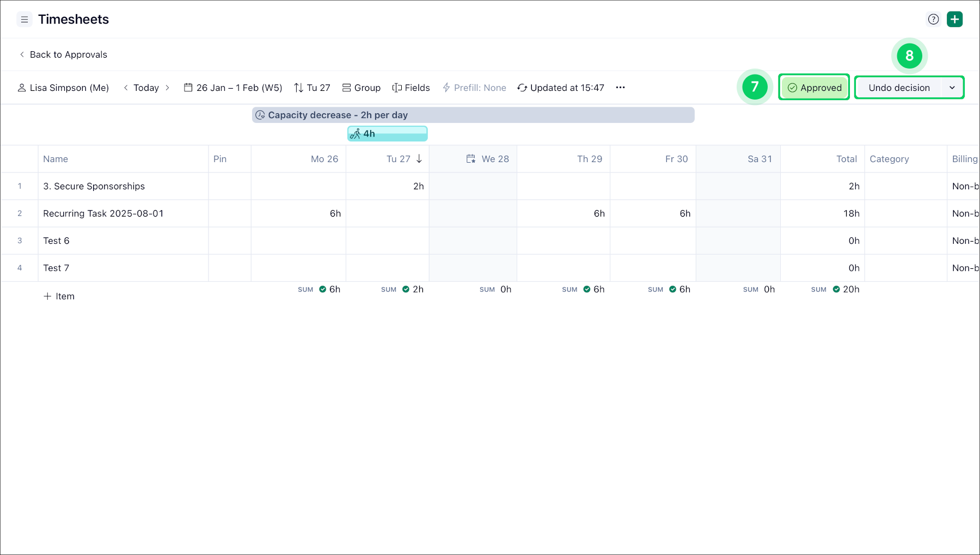Viewport: 980px width, 555px height.
Task: Click the Undo decision button
Action: (899, 88)
